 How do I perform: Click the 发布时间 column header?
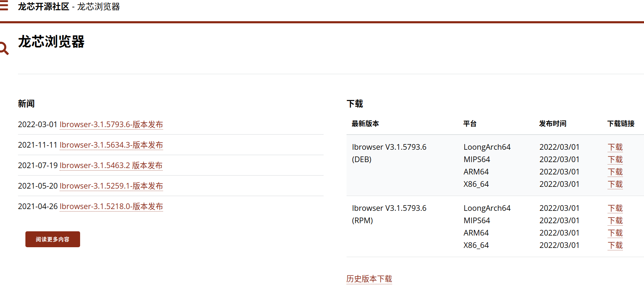pyautogui.click(x=553, y=124)
